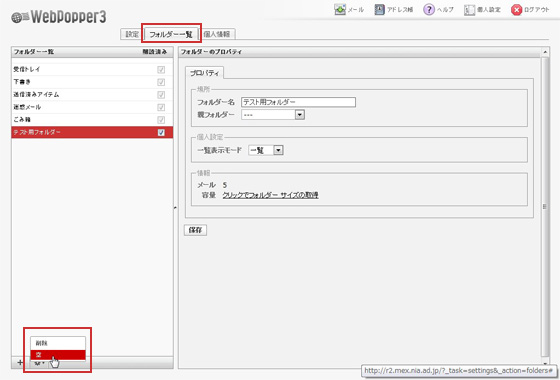Open the アドレス帳 address book icon
Screen dimensions: 560x380
[379, 10]
